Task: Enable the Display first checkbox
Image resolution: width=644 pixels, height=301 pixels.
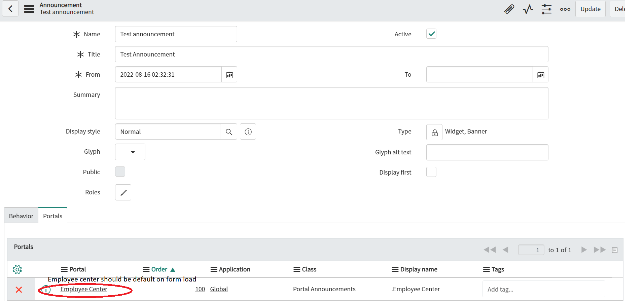Action: (431, 172)
